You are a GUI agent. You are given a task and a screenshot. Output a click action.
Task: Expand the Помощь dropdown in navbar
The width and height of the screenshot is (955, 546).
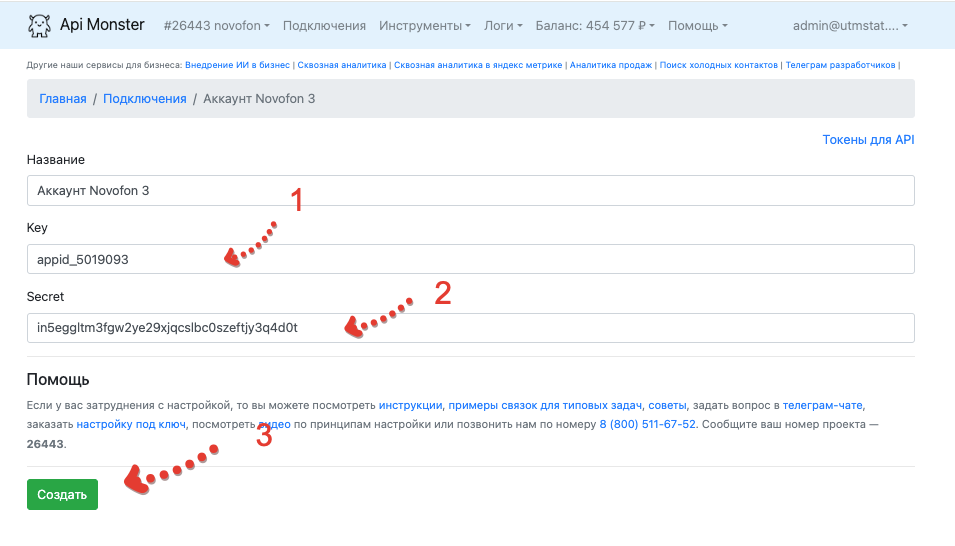point(697,26)
